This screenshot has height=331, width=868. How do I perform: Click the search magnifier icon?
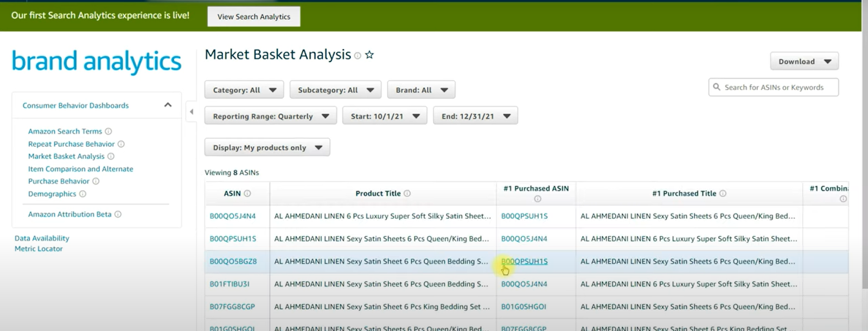tap(717, 87)
